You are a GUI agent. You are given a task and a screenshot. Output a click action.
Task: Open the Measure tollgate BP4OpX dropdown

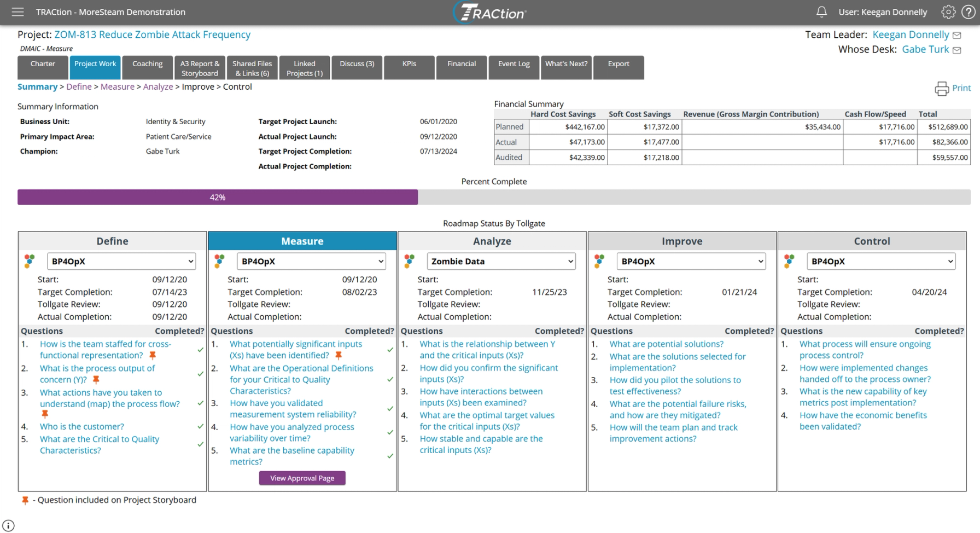coord(311,262)
